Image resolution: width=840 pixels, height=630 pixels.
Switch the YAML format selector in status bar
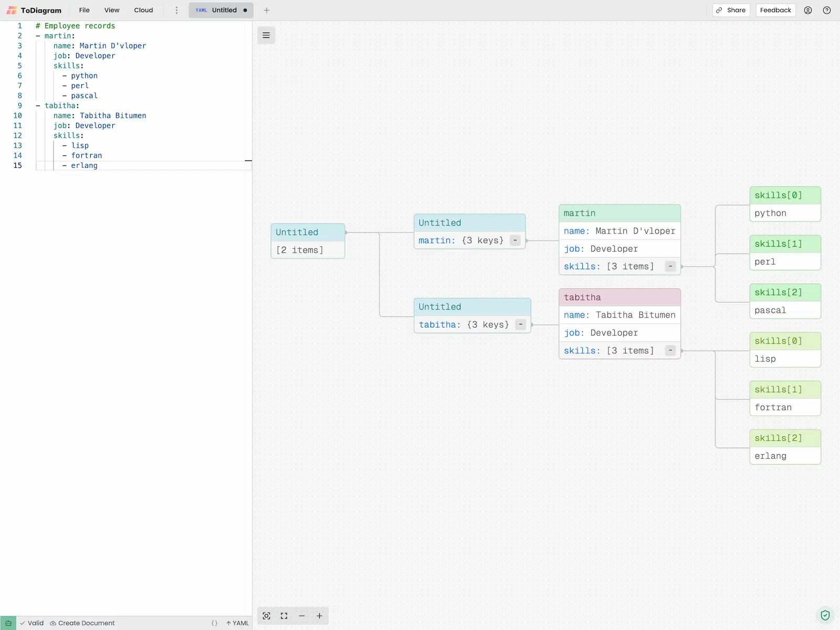click(238, 623)
